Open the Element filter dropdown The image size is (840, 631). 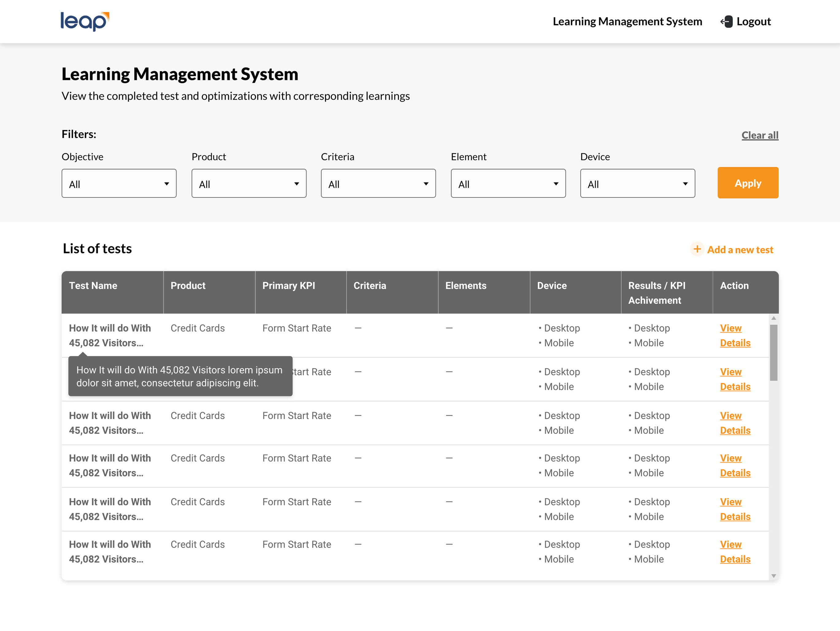click(x=508, y=183)
